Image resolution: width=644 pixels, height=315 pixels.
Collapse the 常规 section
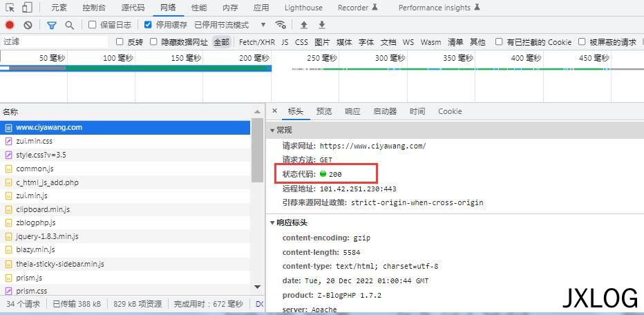click(x=272, y=130)
